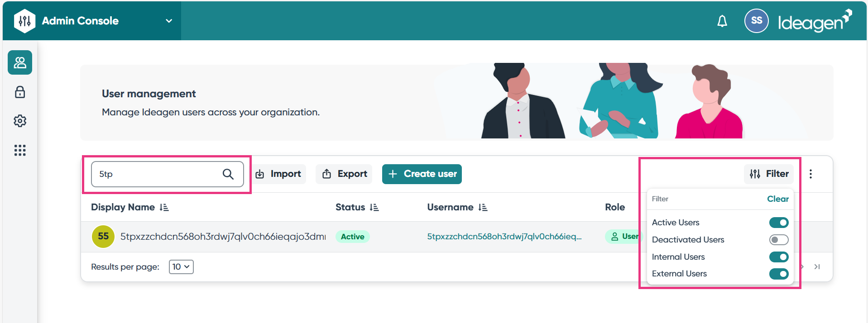Jump to last page of results
Image resolution: width=868 pixels, height=323 pixels.
[817, 267]
